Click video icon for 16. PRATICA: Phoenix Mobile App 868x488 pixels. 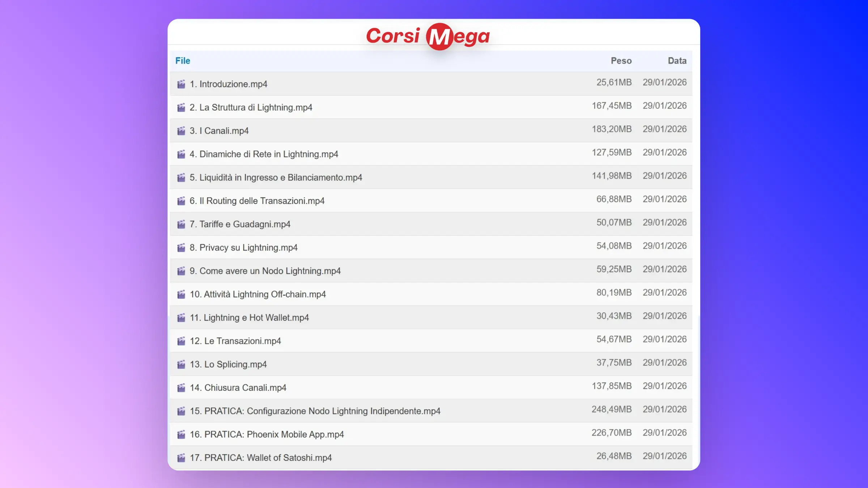(x=181, y=435)
